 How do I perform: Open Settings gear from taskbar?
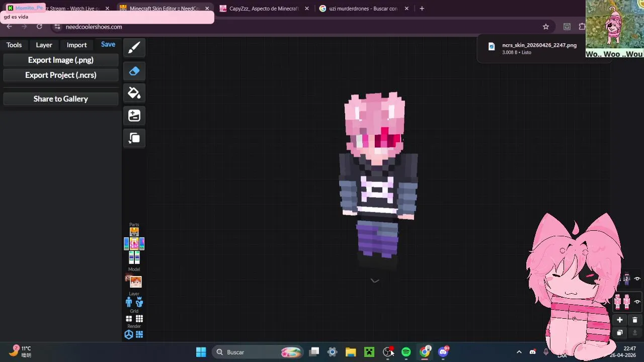[332, 352]
